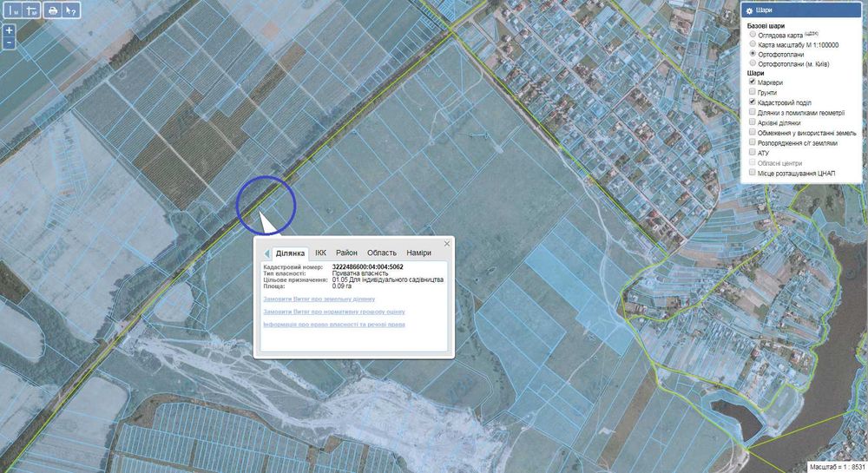The width and height of the screenshot is (868, 473).
Task: Enable Місце розташування ЦНАП layer
Action: [x=753, y=173]
